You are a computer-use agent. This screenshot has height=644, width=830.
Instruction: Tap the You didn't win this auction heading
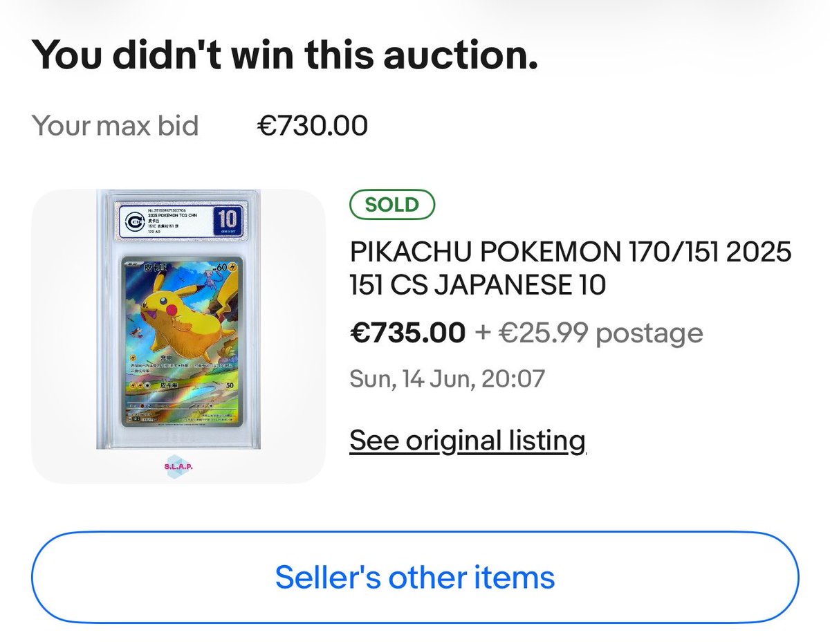(x=285, y=54)
